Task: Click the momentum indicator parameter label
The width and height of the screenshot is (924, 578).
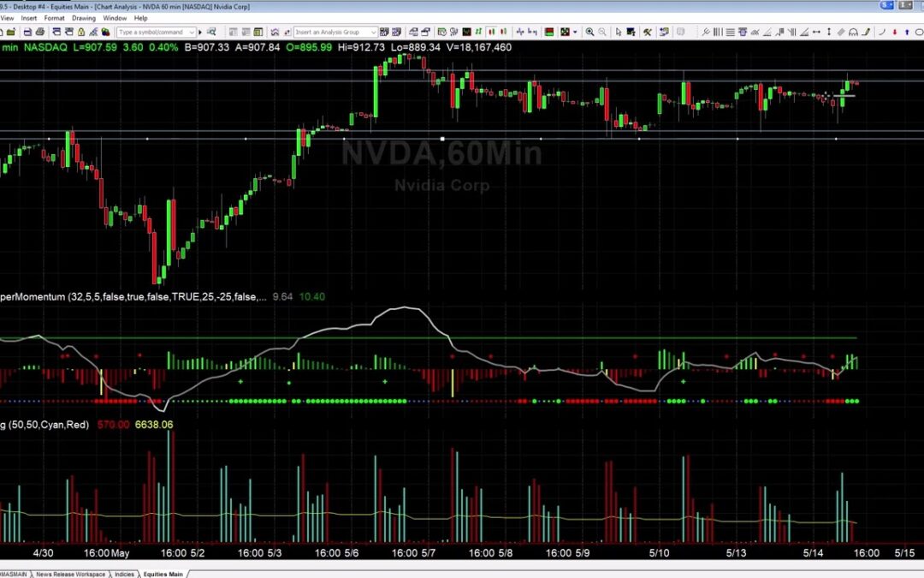Action: (133, 296)
